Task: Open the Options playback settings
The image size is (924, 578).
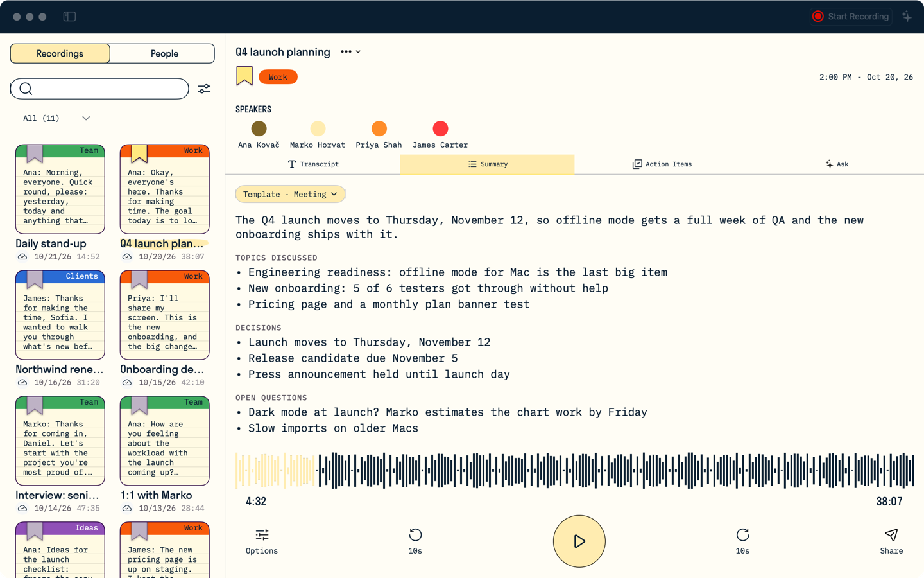Action: [262, 541]
